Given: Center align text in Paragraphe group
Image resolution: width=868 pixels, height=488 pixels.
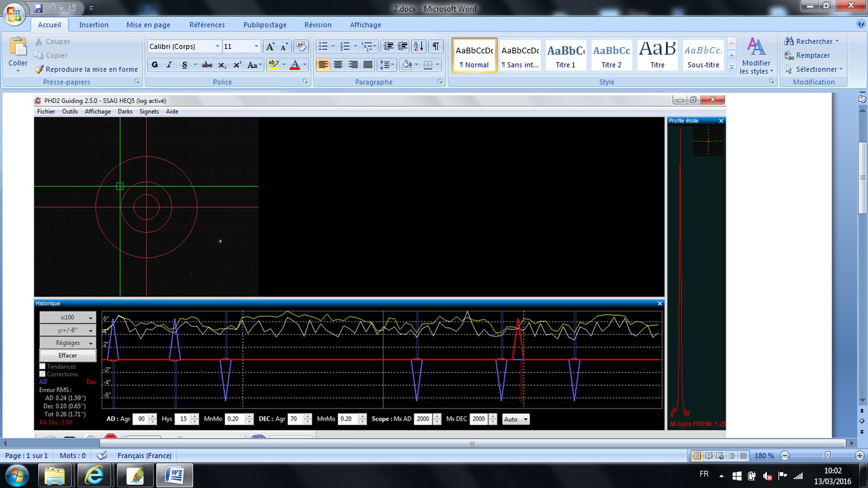Looking at the screenshot, I should (338, 65).
